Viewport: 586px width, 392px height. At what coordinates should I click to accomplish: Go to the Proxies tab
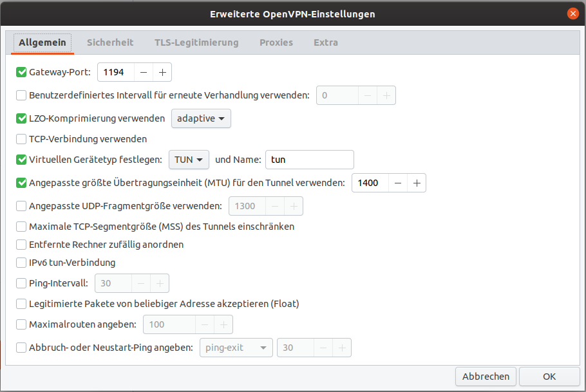[276, 42]
